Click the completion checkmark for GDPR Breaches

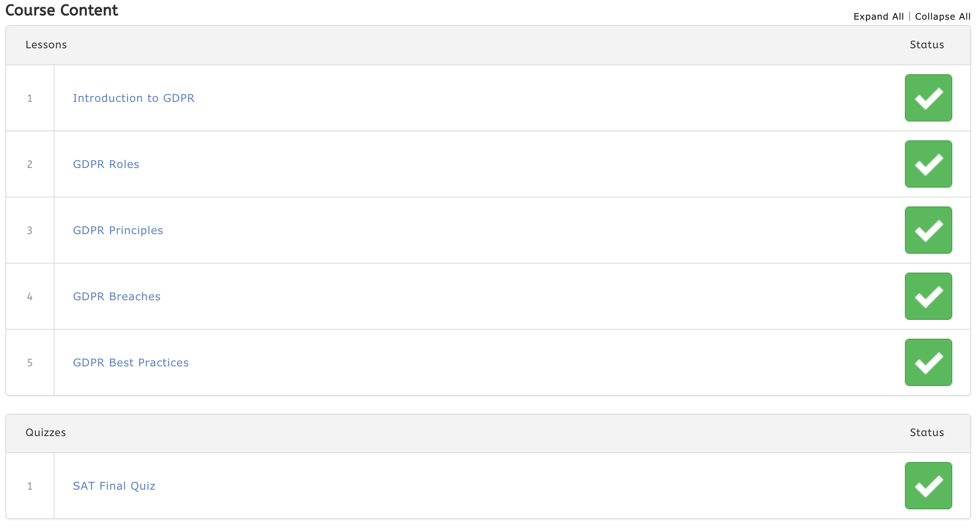tap(928, 296)
